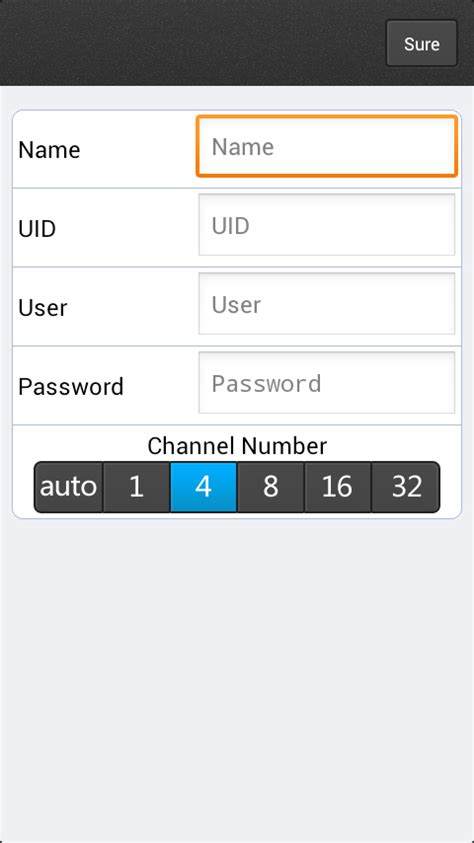Viewport: 474px width, 843px height.
Task: Click the Password entry field
Action: click(x=327, y=383)
